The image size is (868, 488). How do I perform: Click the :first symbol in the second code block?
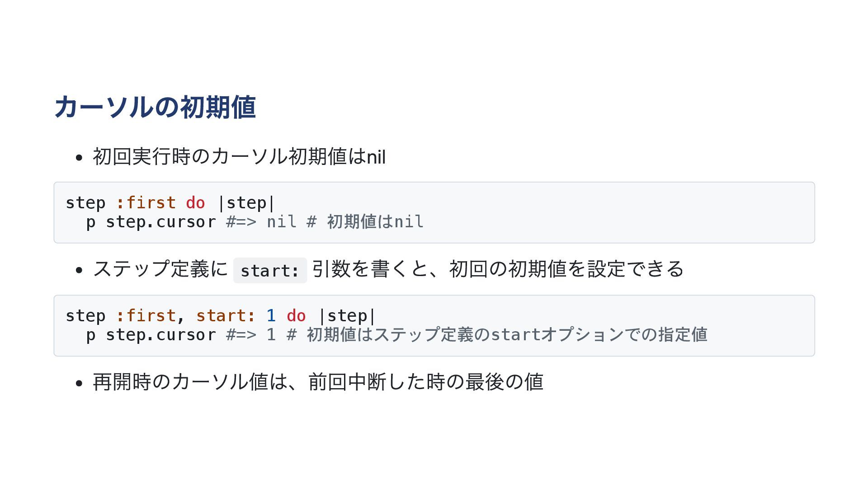[x=146, y=316]
